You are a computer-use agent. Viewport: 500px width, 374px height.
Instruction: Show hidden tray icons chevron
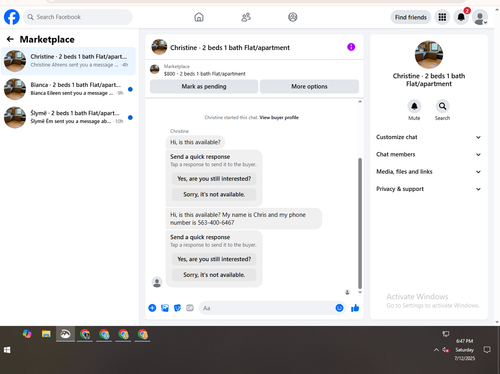(436, 350)
